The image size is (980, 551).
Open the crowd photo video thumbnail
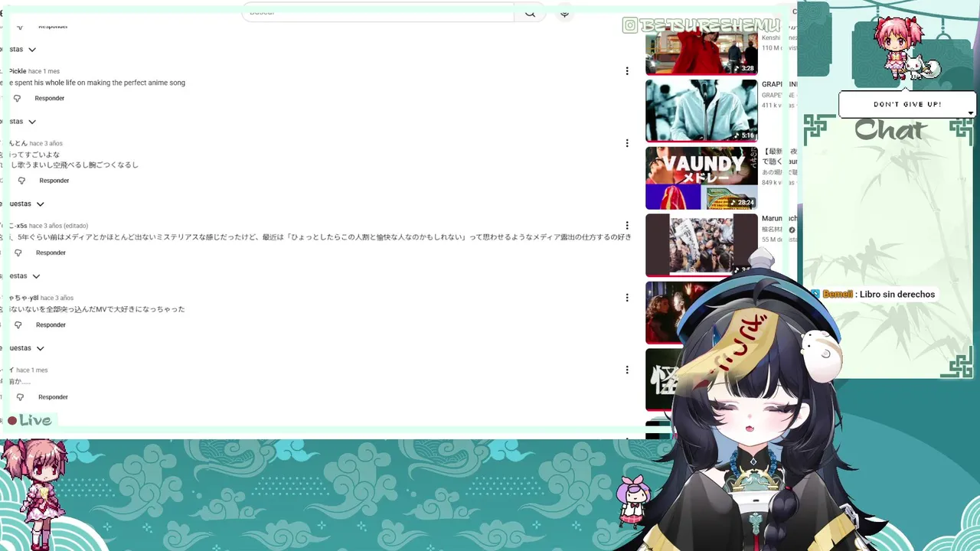pyautogui.click(x=701, y=245)
